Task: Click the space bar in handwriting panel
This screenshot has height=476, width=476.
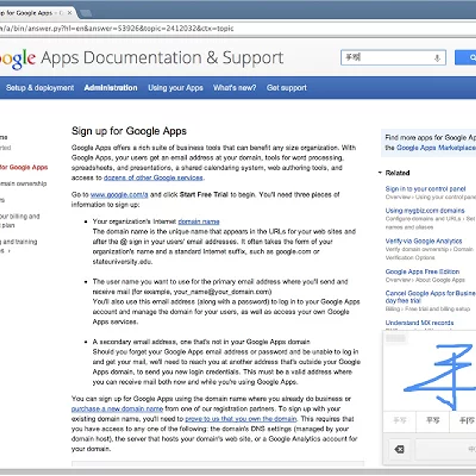Action: tap(446, 449)
